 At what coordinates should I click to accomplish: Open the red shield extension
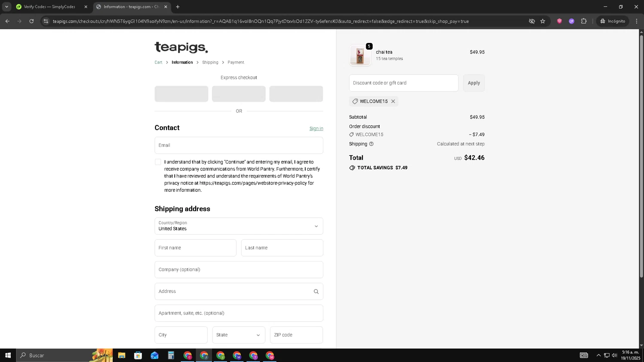click(x=559, y=21)
